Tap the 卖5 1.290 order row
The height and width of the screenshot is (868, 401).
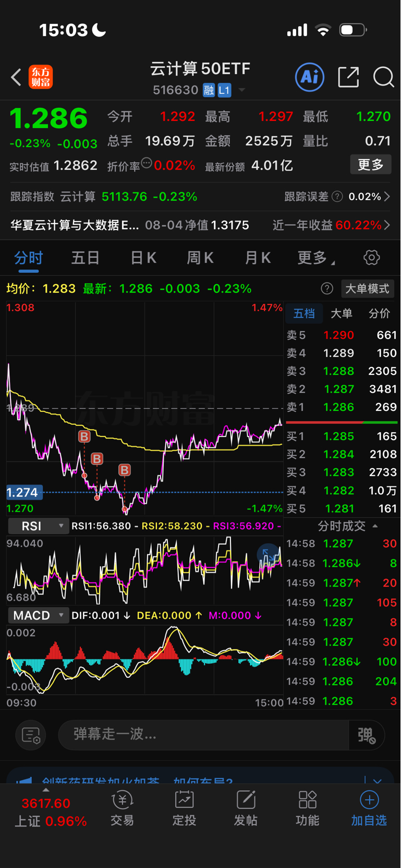pos(342,335)
